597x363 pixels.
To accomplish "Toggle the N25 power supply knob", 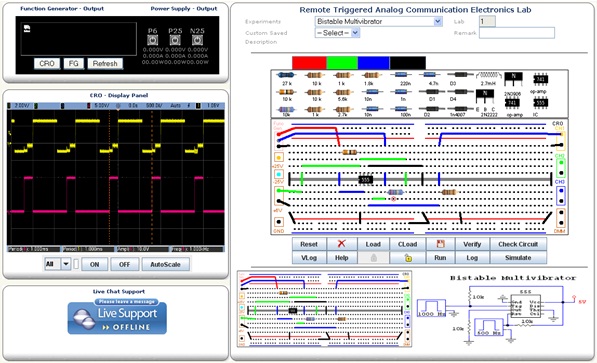I will [x=197, y=40].
